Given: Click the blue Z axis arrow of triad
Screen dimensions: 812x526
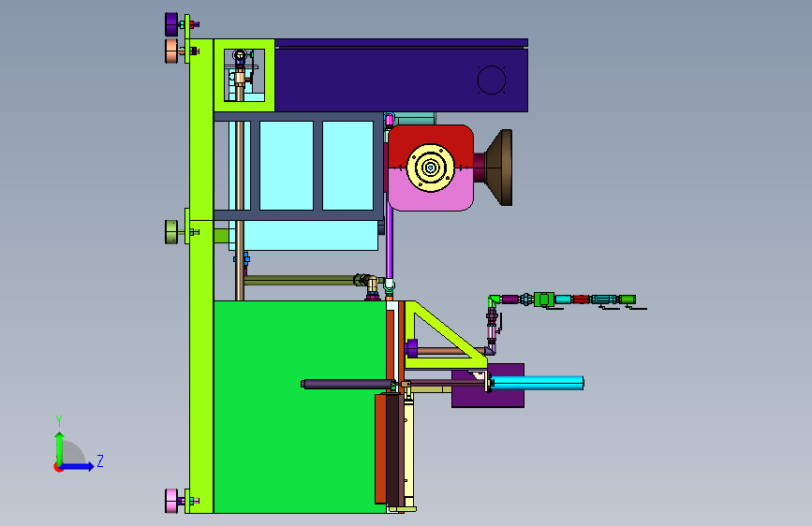Looking at the screenshot, I should click(x=77, y=466).
